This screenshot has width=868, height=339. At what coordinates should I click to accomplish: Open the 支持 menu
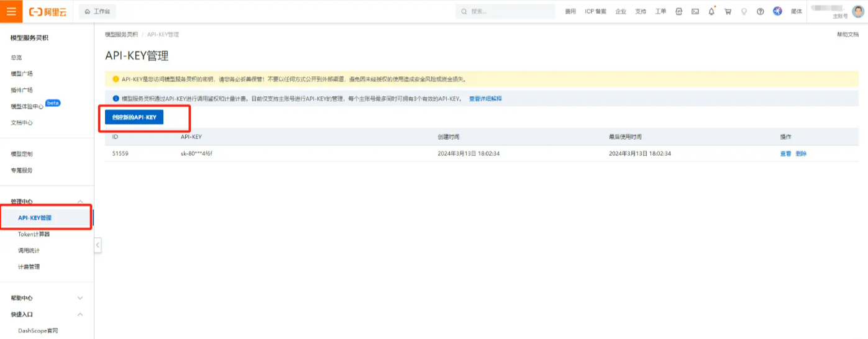[641, 11]
